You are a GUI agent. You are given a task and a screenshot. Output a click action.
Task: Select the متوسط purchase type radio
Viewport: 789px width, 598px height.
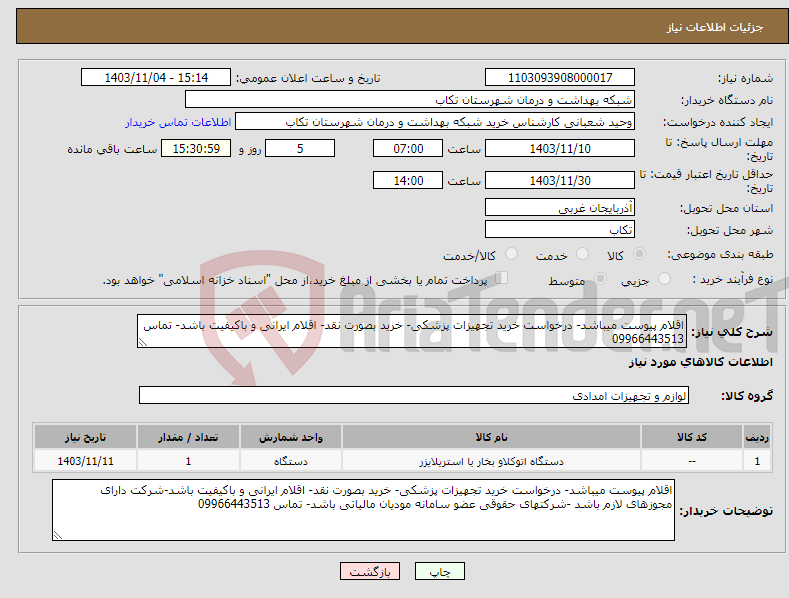tap(600, 279)
